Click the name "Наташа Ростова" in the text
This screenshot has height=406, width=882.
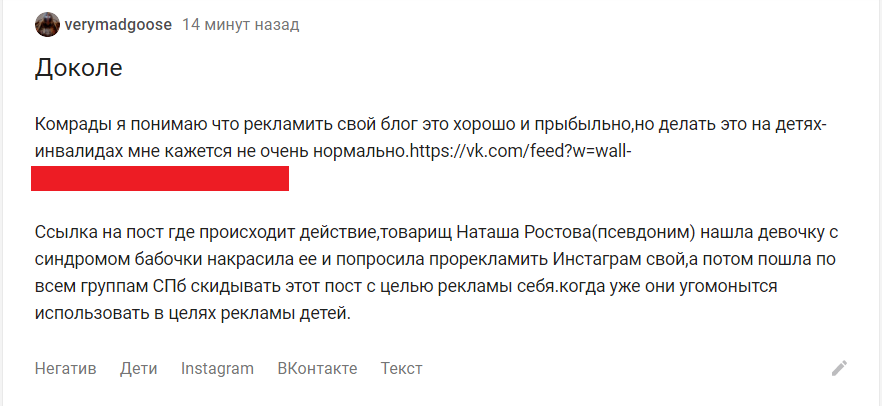(524, 234)
